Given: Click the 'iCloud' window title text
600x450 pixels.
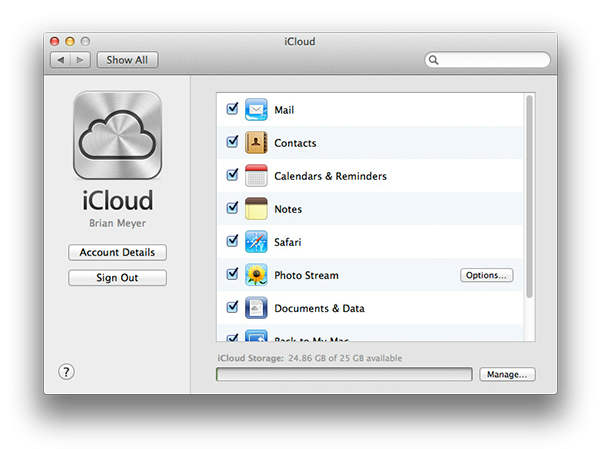Looking at the screenshot, I should (300, 41).
